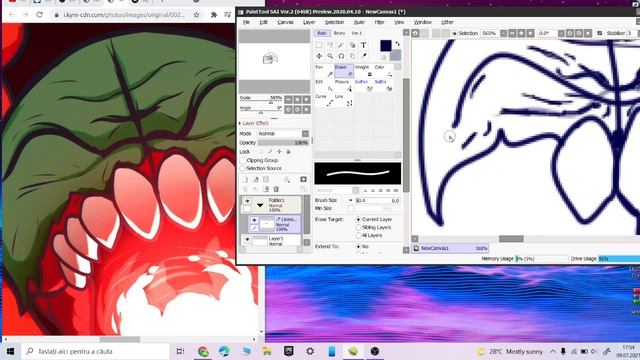Screen dimensions: 640x360
Task: Switch to the NewCanvas1 document tab
Action: coord(450,248)
